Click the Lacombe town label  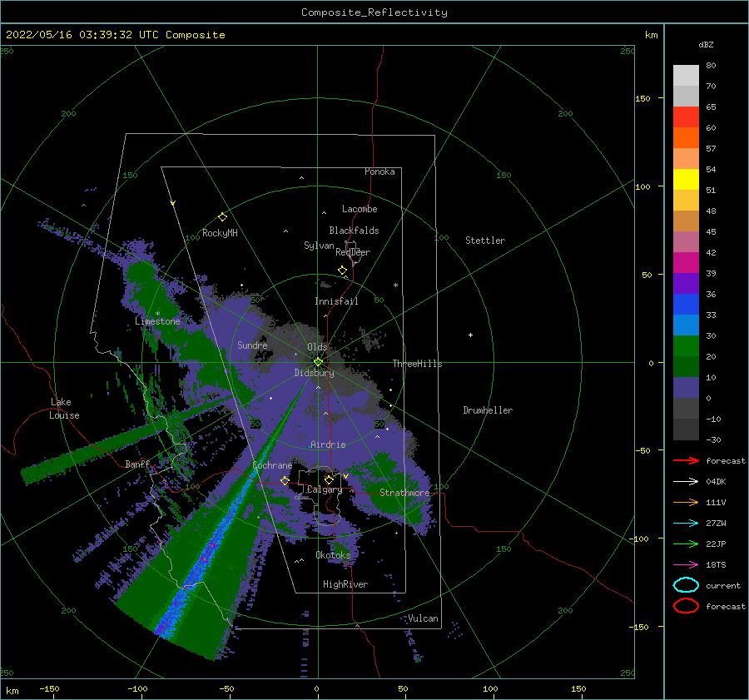360,209
